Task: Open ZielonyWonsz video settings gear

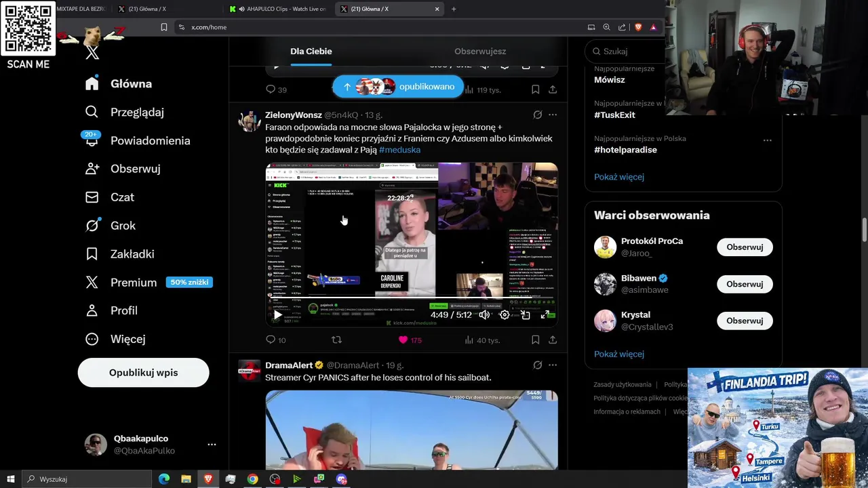Action: (505, 314)
